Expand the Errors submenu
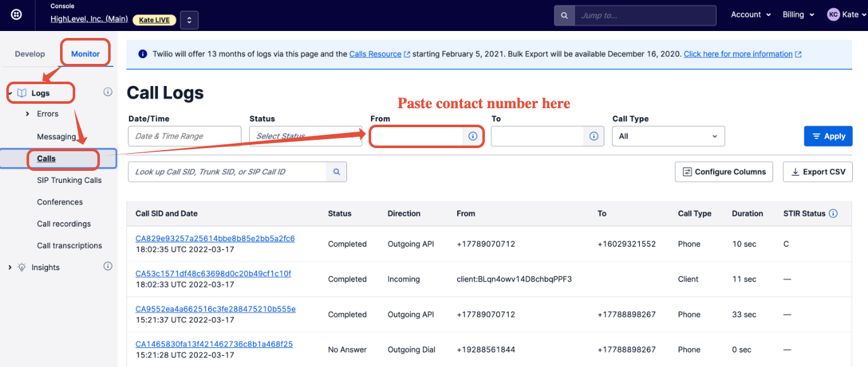Image resolution: width=868 pixels, height=367 pixels. (27, 114)
